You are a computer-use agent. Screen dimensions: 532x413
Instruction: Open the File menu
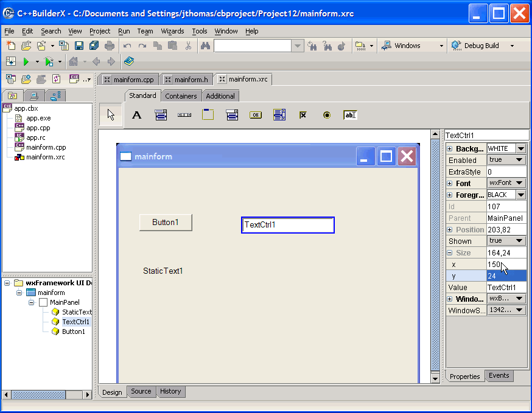click(x=9, y=31)
